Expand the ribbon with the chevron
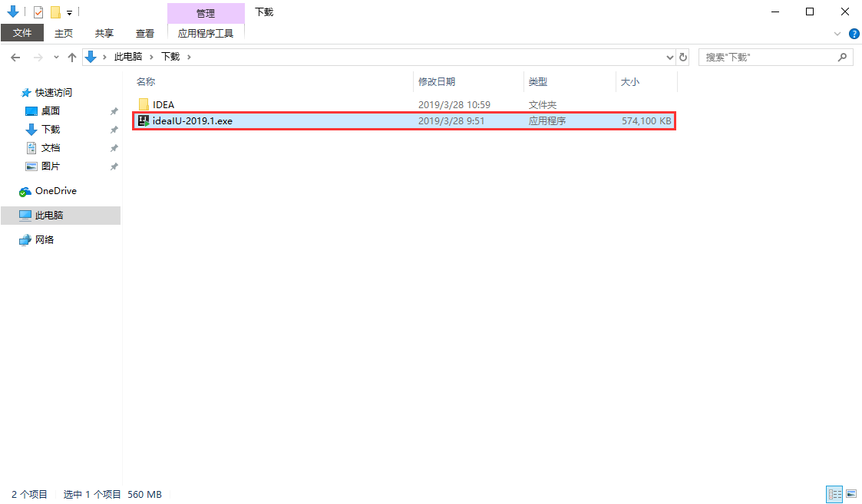The image size is (862, 504). tap(837, 34)
